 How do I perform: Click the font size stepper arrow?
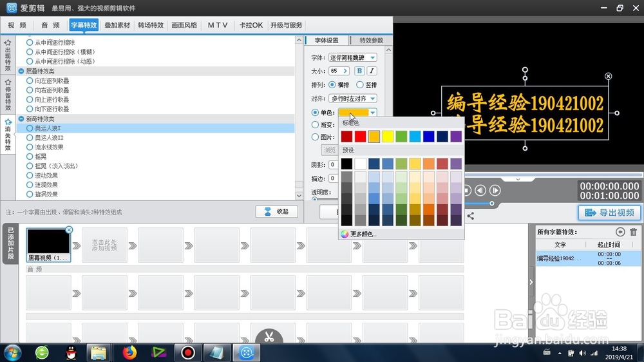click(345, 71)
